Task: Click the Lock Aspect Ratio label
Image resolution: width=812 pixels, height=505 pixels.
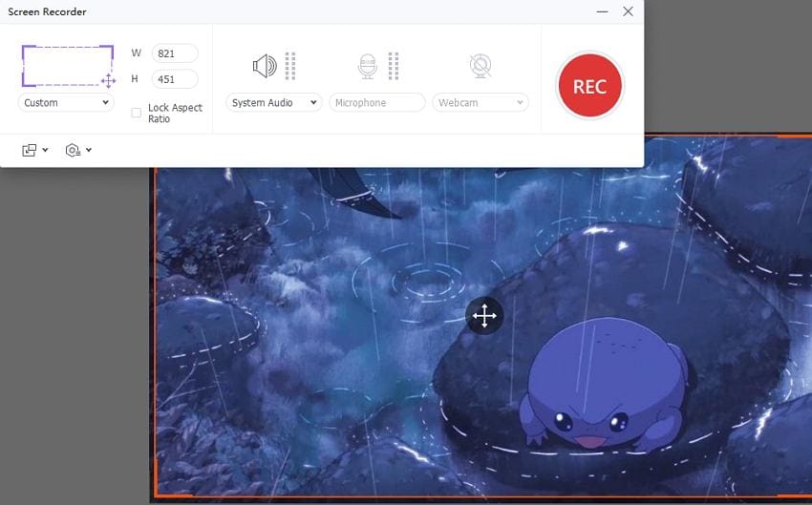Action: (175, 113)
